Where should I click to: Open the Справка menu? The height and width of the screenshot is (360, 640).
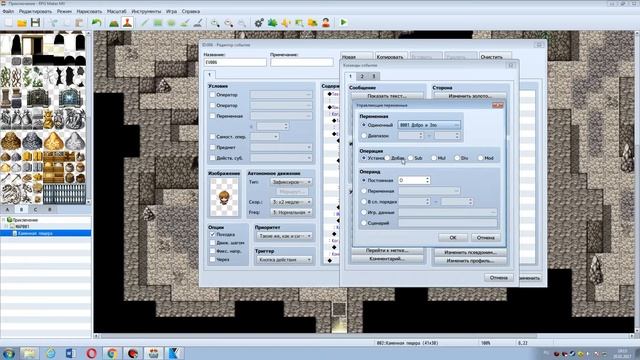coord(191,11)
